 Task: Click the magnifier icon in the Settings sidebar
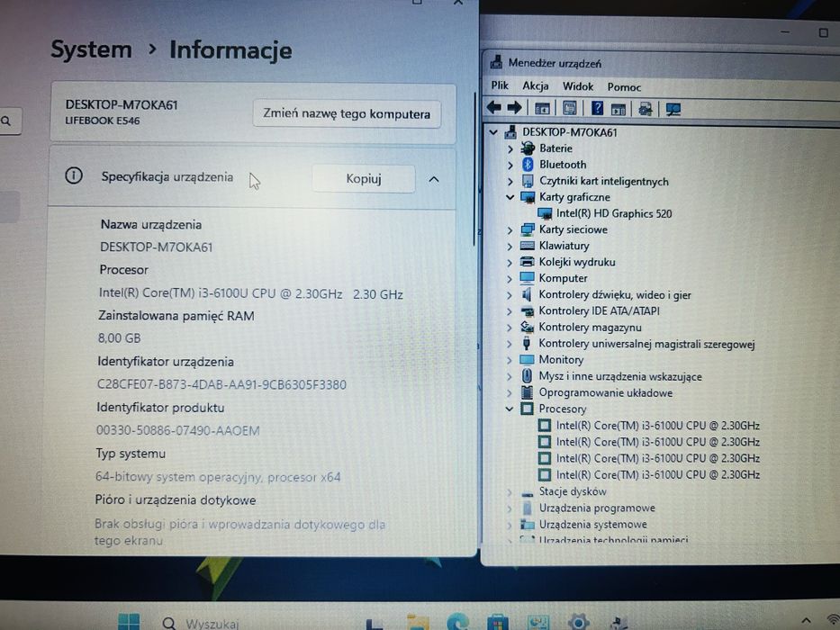6,121
